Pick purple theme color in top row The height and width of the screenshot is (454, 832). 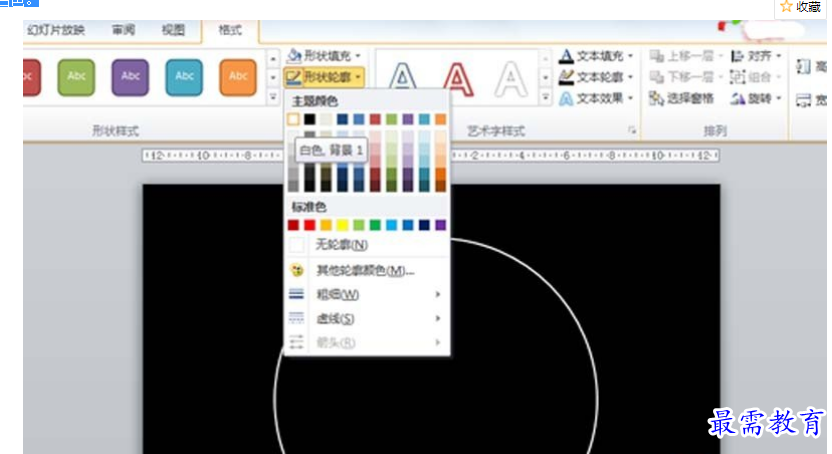pos(408,119)
